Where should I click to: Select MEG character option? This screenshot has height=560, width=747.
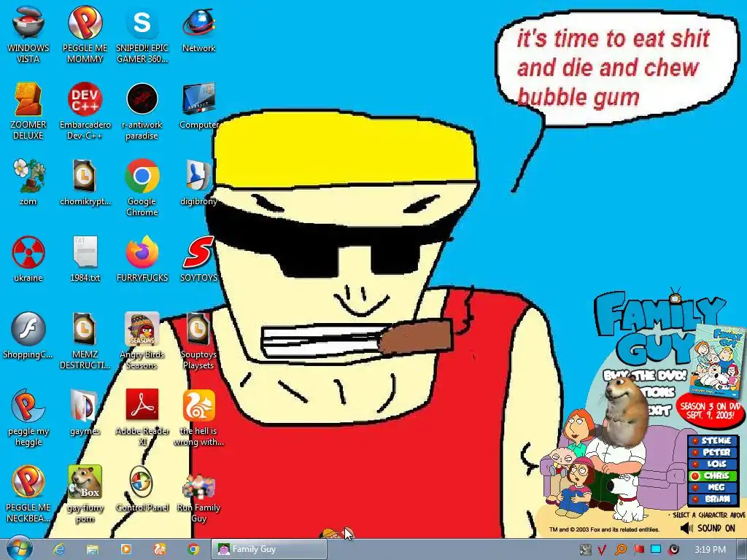[x=712, y=487]
